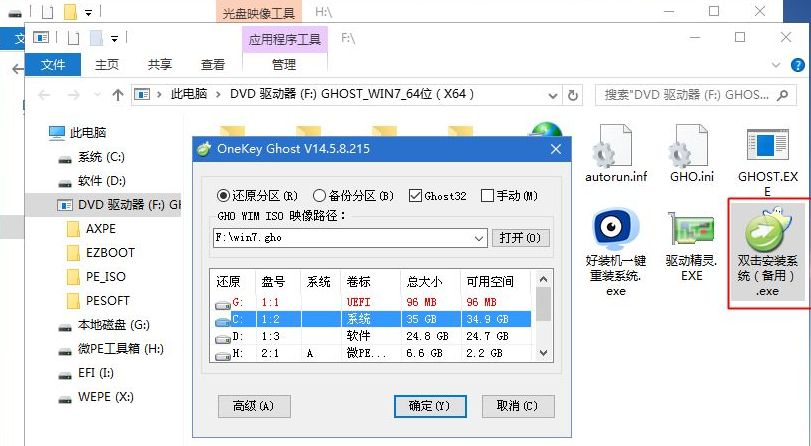This screenshot has height=446, width=811.
Task: Switch to the 查看 ribbon tab
Action: 212,64
